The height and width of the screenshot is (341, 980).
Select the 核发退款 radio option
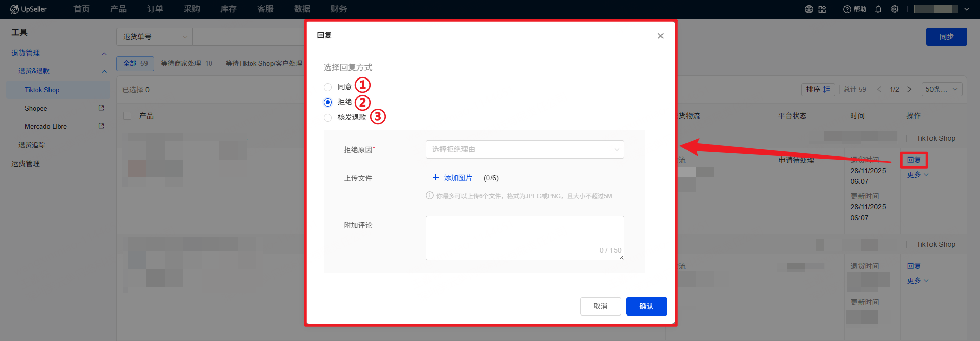(x=328, y=118)
